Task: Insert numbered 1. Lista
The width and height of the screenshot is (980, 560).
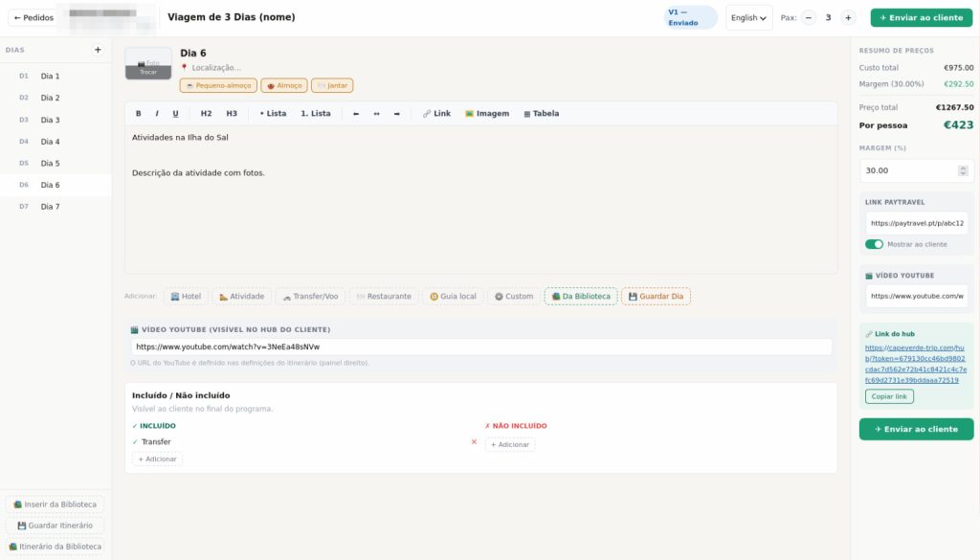Action: (x=316, y=114)
